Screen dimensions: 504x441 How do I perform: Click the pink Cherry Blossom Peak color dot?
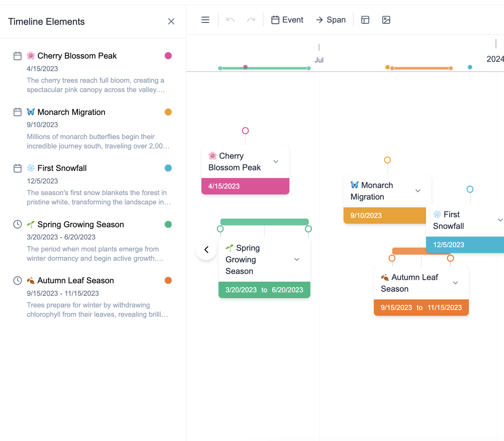tap(168, 56)
